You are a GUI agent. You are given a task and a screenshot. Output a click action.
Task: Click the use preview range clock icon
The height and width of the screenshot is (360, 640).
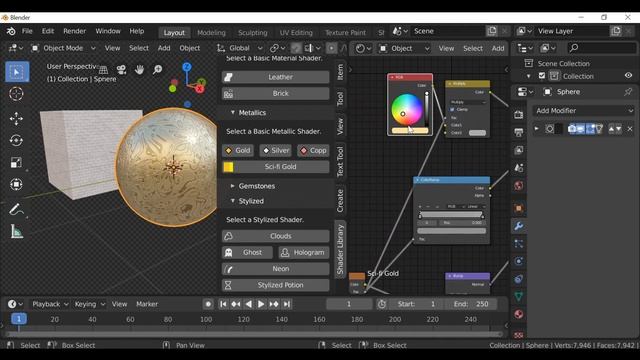(x=382, y=304)
